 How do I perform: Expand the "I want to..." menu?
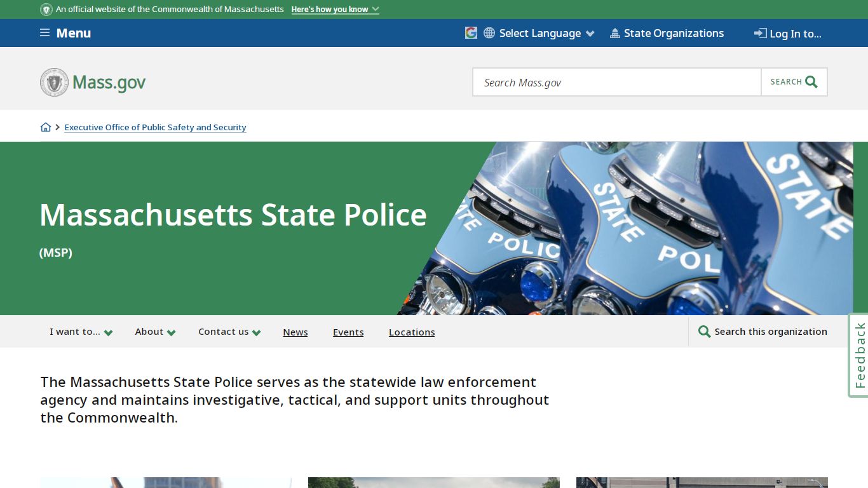[81, 332]
